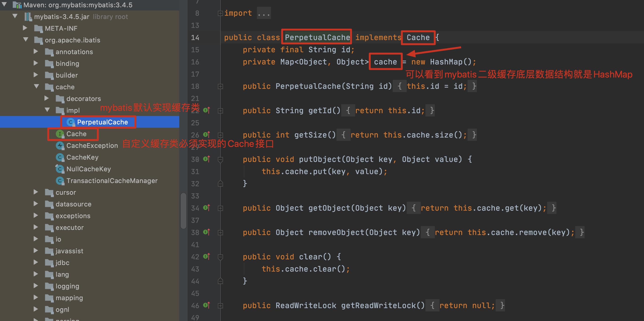The image size is (644, 321).
Task: Unfold the collapsed import statements
Action: [220, 13]
